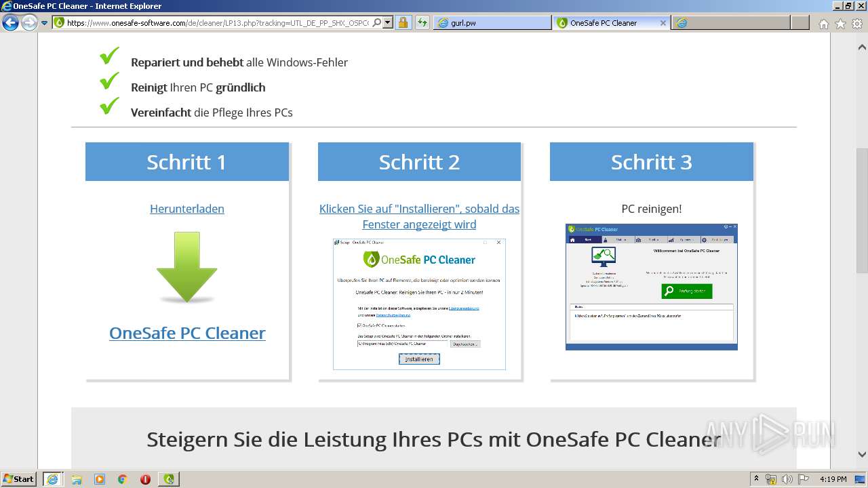Open a new tab

coord(800,22)
